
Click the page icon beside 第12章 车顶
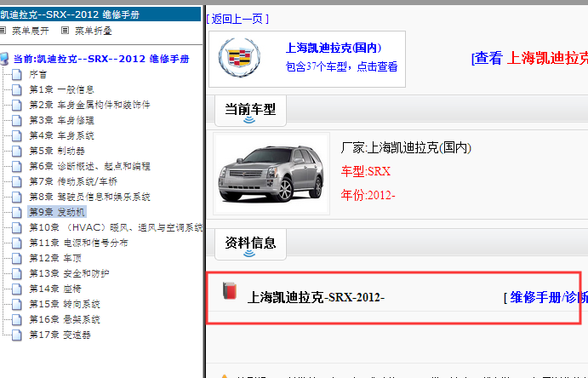click(17, 258)
